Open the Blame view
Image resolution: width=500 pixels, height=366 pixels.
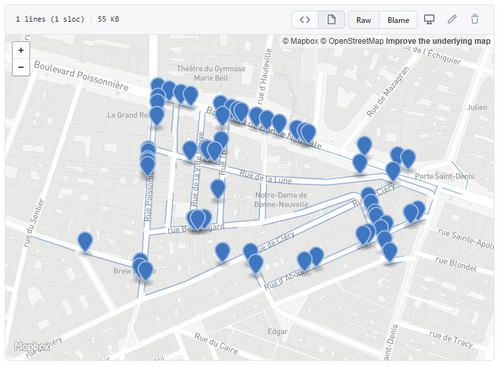click(x=398, y=20)
